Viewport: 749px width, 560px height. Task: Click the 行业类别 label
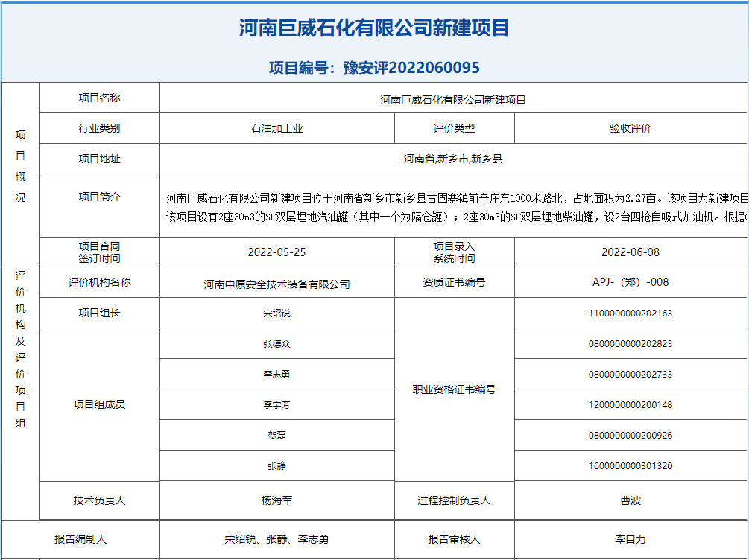(x=99, y=128)
